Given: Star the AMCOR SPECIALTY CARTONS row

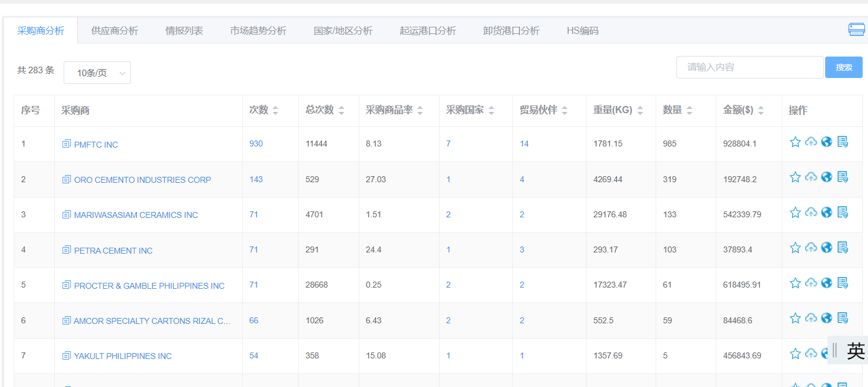Looking at the screenshot, I should tap(795, 318).
